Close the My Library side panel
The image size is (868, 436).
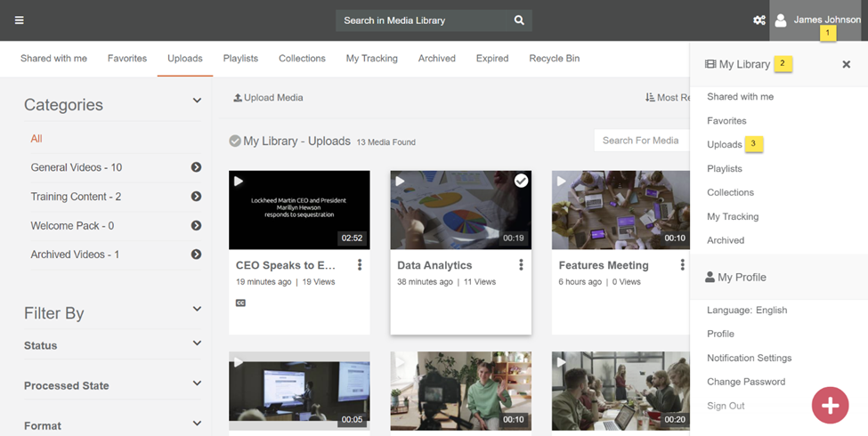[846, 64]
